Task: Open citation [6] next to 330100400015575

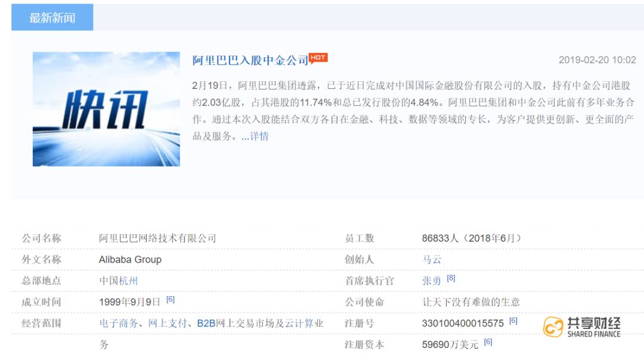Action: tap(513, 321)
